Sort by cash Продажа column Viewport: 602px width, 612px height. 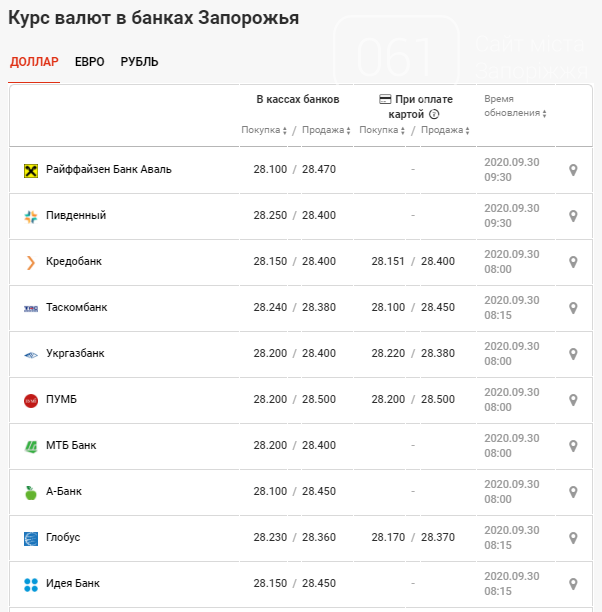coord(326,130)
